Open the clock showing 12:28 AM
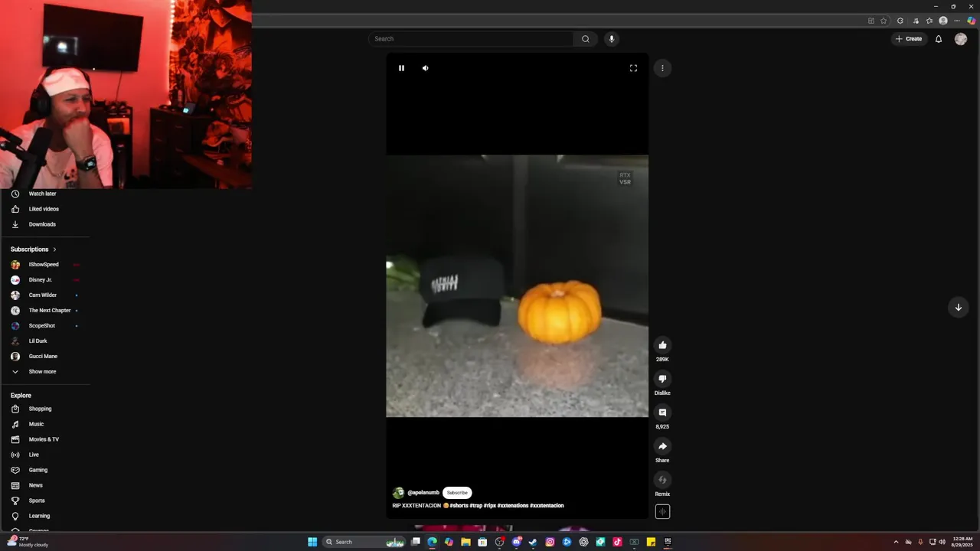The height and width of the screenshot is (551, 980). click(x=962, y=542)
